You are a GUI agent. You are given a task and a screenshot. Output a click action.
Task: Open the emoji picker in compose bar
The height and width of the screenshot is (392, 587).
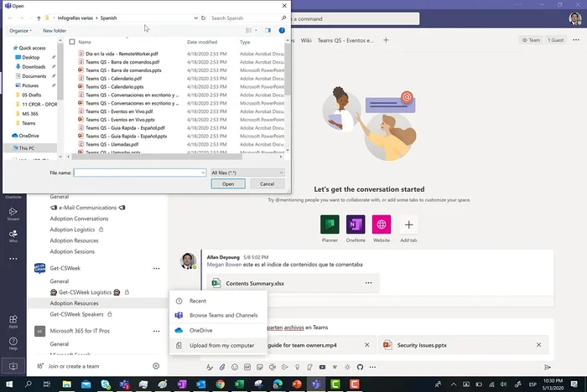point(235,367)
